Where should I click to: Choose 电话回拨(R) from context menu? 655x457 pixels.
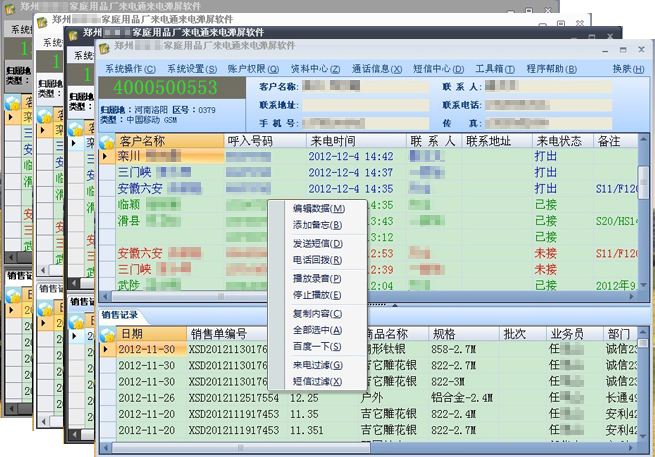[317, 260]
